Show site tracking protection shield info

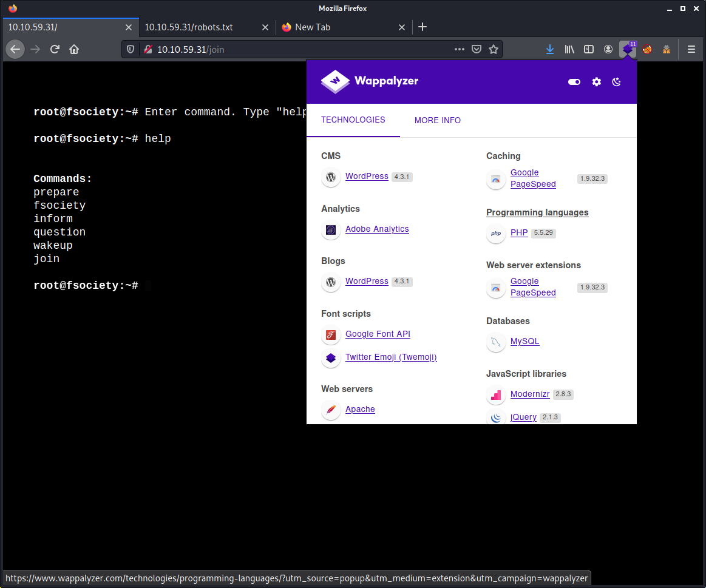tap(131, 50)
